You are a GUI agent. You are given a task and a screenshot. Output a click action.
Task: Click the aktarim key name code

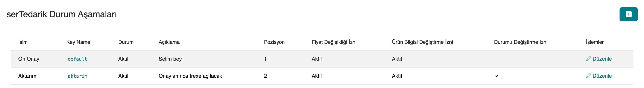(x=77, y=76)
